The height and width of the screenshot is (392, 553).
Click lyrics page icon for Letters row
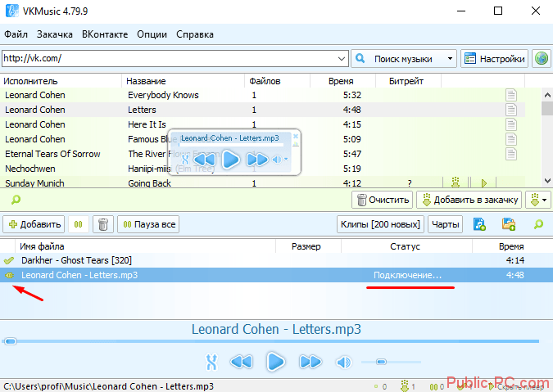[x=510, y=110]
